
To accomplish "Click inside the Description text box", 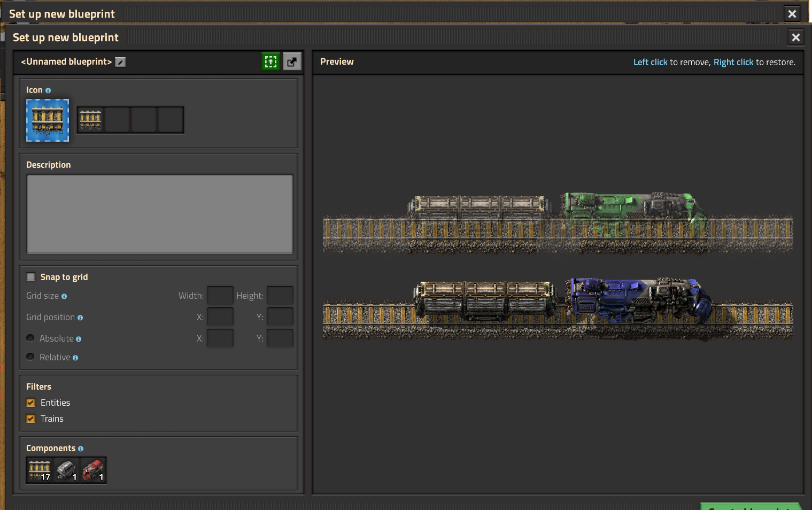I will click(x=159, y=214).
